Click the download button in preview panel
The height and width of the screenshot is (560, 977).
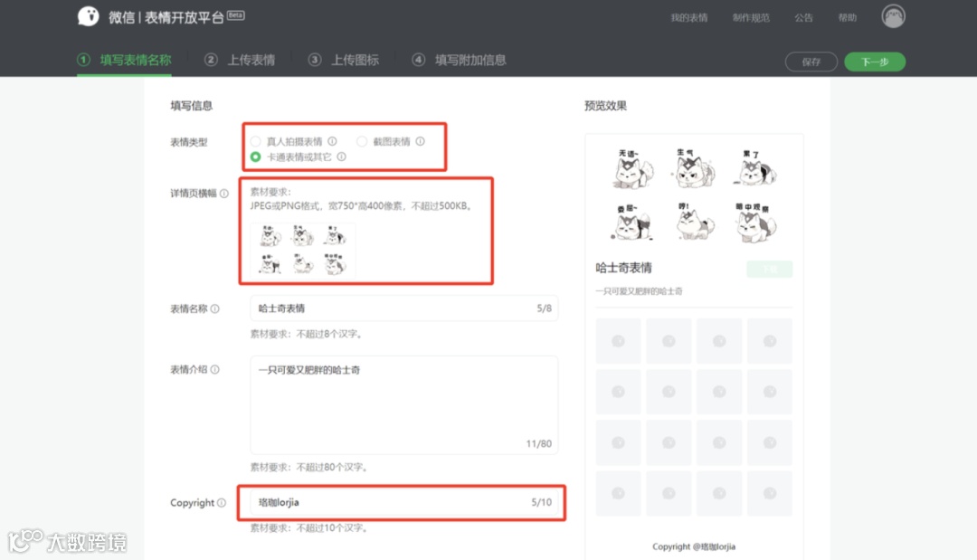point(770,269)
